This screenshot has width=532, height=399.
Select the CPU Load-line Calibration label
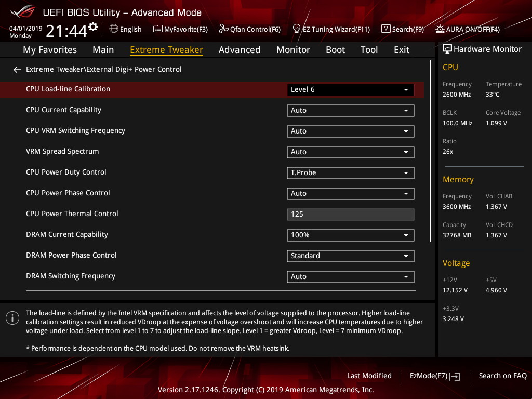[68, 89]
